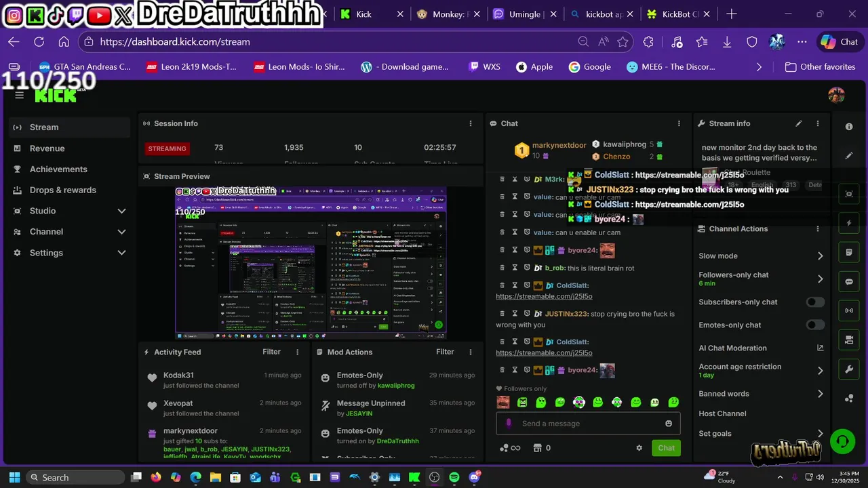Open Slow mode options arrow
This screenshot has width=868, height=488.
click(x=820, y=256)
